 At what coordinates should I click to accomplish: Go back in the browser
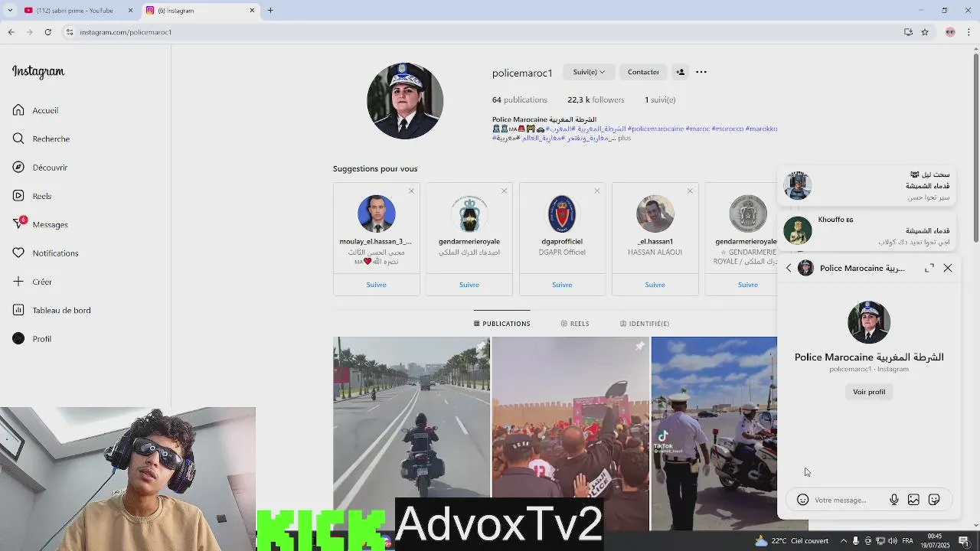click(x=11, y=32)
